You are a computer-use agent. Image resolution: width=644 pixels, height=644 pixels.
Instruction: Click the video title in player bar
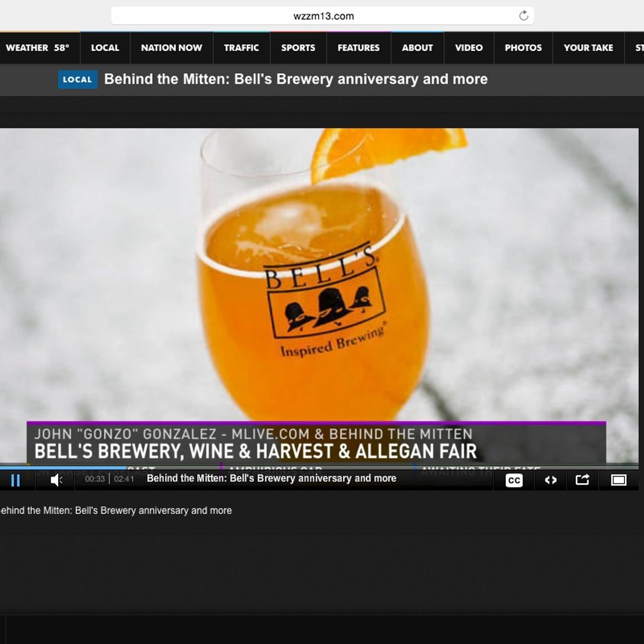click(271, 478)
